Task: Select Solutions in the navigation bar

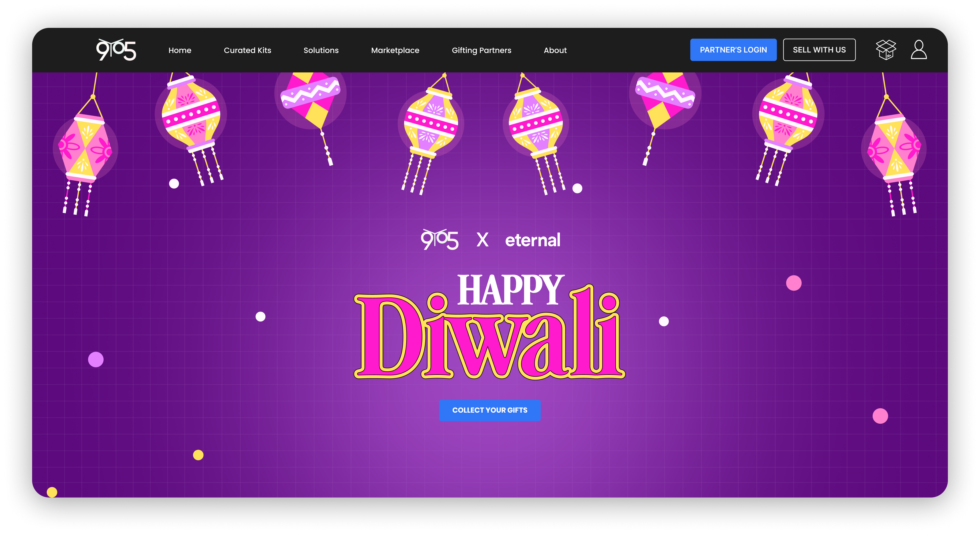Action: (321, 50)
